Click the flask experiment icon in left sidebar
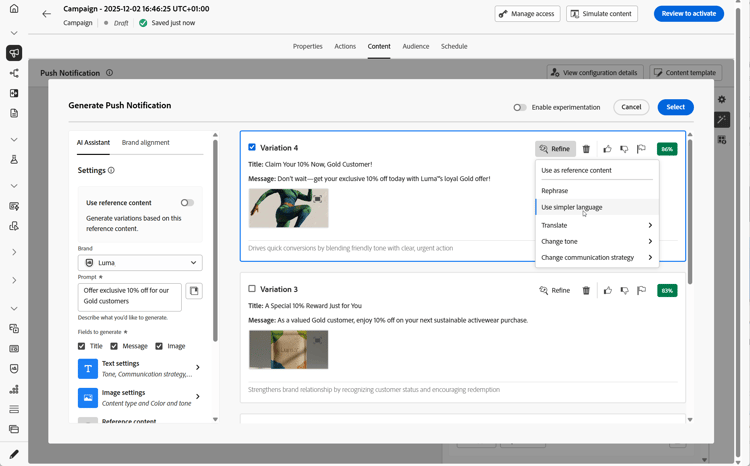This screenshot has width=750, height=466. 14,160
